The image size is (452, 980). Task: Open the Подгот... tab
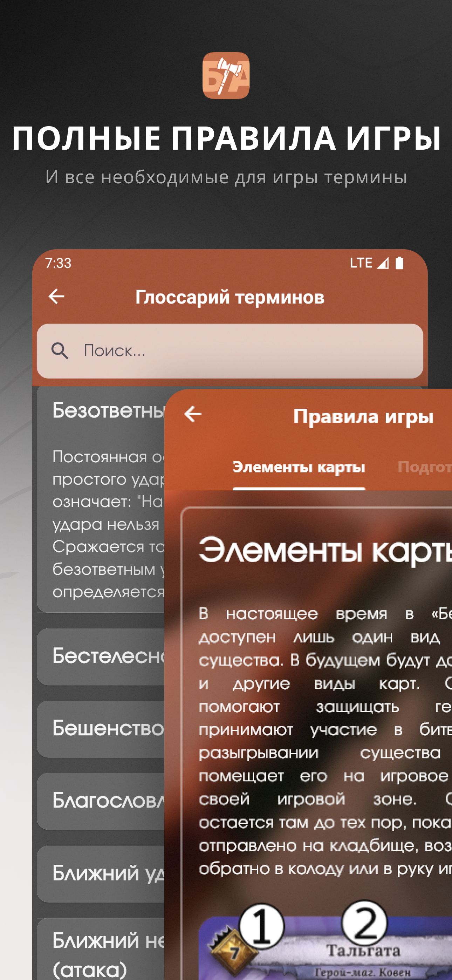click(x=424, y=467)
